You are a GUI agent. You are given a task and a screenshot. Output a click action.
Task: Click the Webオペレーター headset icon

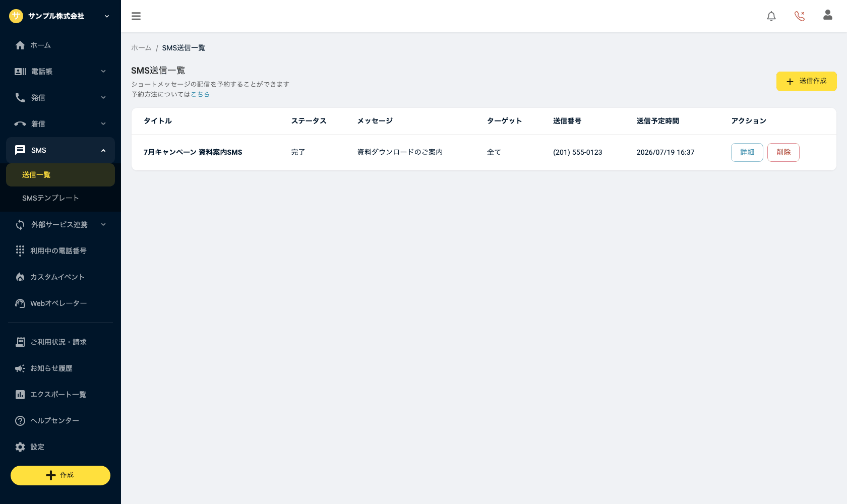tap(20, 303)
